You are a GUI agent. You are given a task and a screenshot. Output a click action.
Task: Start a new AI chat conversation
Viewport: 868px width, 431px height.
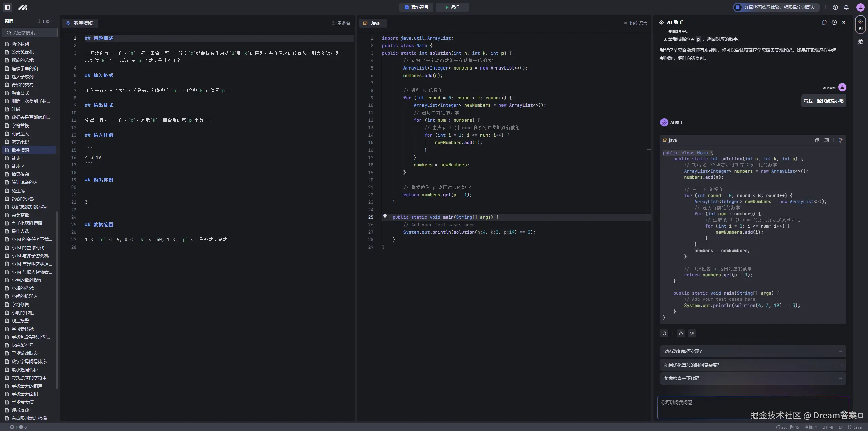[x=824, y=22]
